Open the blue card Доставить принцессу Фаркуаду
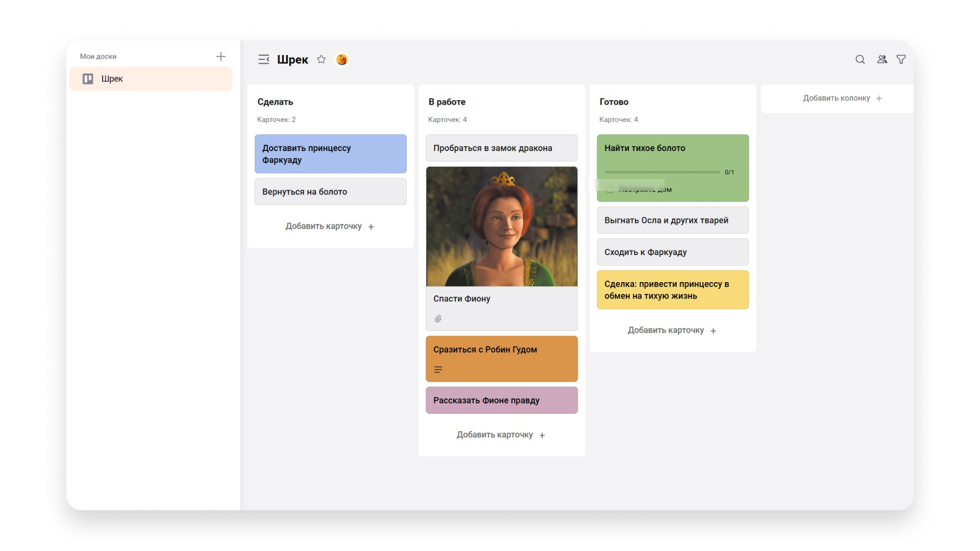This screenshot has height=551, width=980. click(x=331, y=154)
